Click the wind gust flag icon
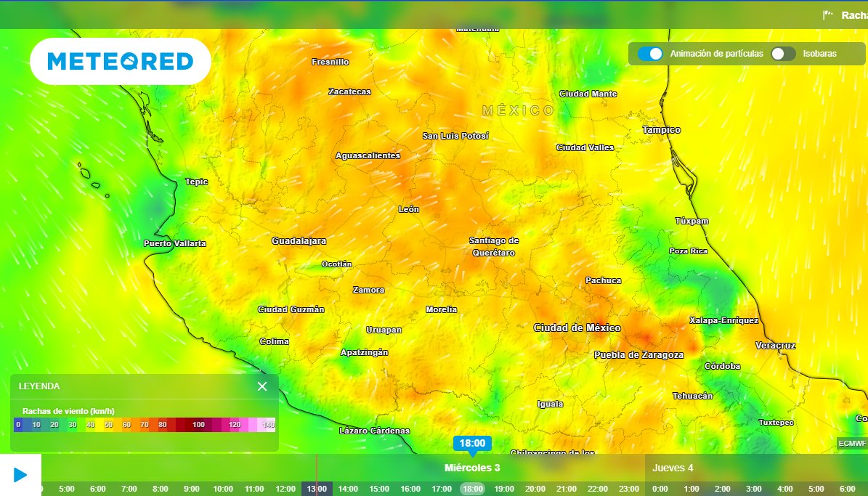Image resolution: width=868 pixels, height=496 pixels. [x=827, y=15]
